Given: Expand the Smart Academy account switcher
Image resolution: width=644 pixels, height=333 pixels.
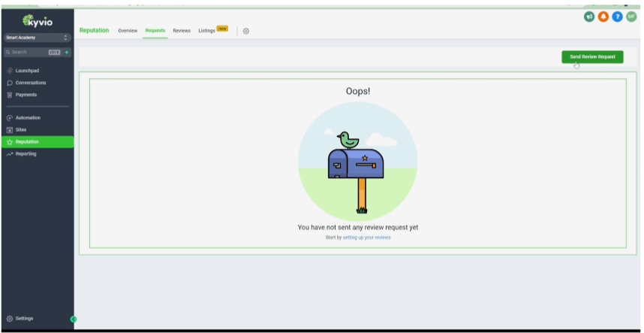Looking at the screenshot, I should (37, 38).
